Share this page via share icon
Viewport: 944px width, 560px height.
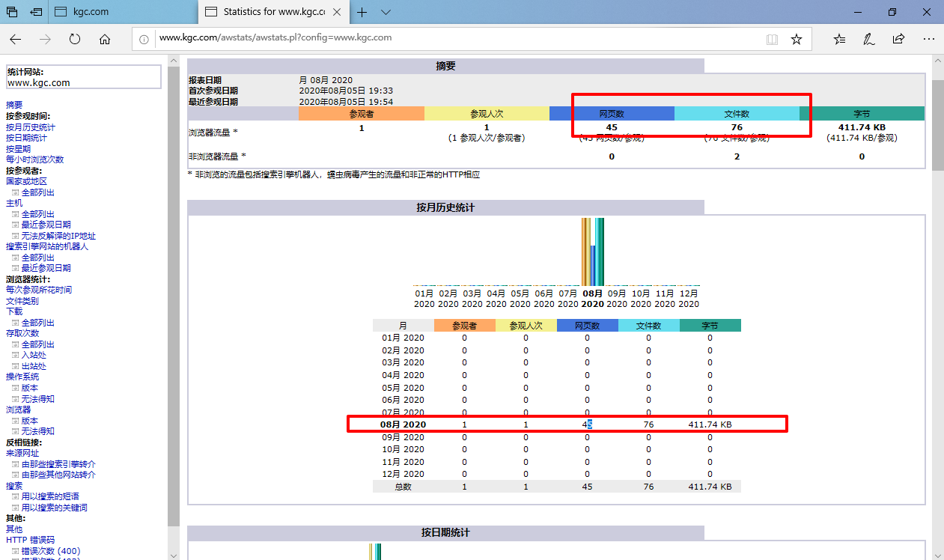click(898, 39)
